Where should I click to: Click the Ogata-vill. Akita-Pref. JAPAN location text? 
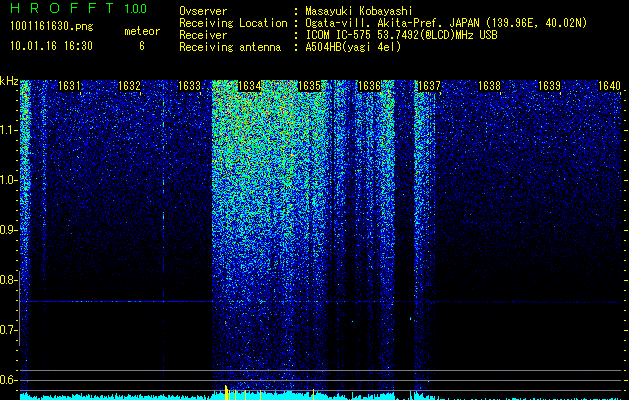pyautogui.click(x=446, y=23)
